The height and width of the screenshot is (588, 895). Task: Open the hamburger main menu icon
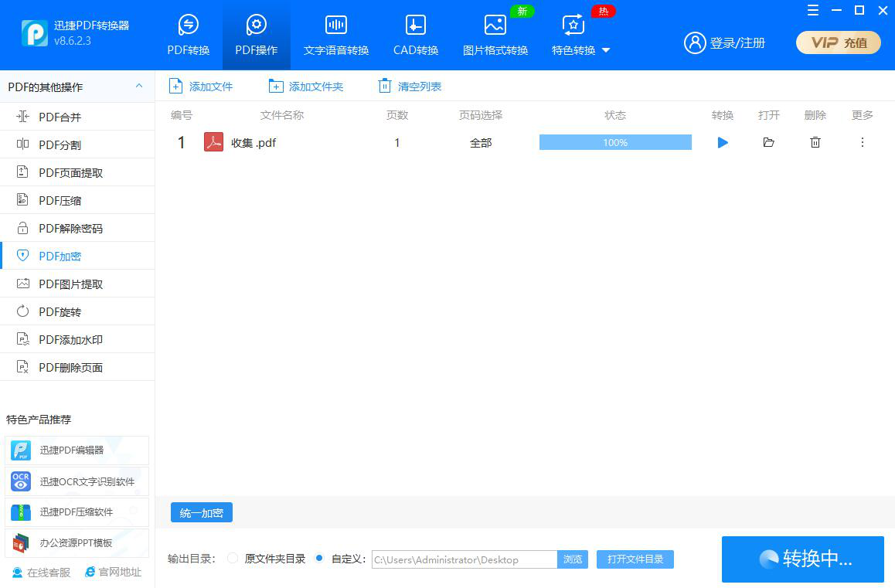(x=813, y=10)
